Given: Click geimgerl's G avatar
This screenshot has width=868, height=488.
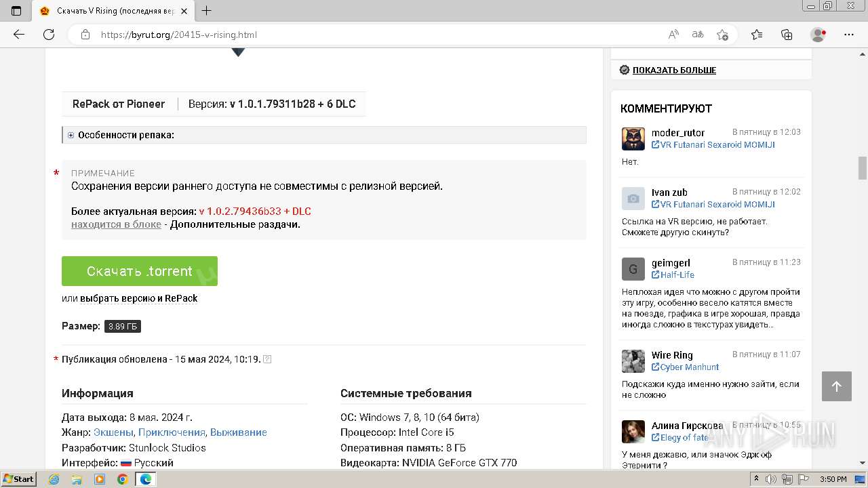Looking at the screenshot, I should pos(633,269).
